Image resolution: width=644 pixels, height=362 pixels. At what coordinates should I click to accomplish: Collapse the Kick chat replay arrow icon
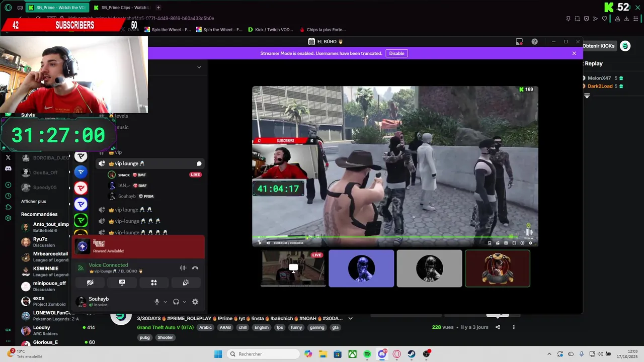(x=587, y=96)
